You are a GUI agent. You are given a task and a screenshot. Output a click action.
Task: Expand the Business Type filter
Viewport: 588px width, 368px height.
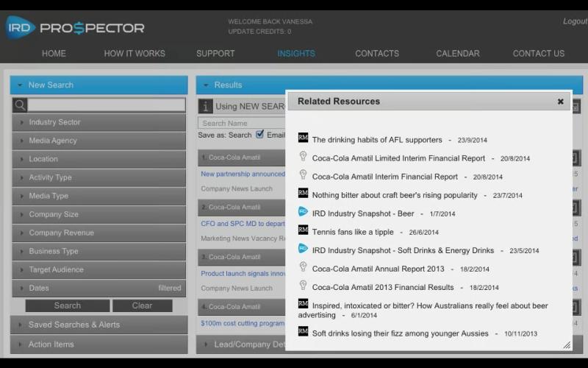[99, 251]
